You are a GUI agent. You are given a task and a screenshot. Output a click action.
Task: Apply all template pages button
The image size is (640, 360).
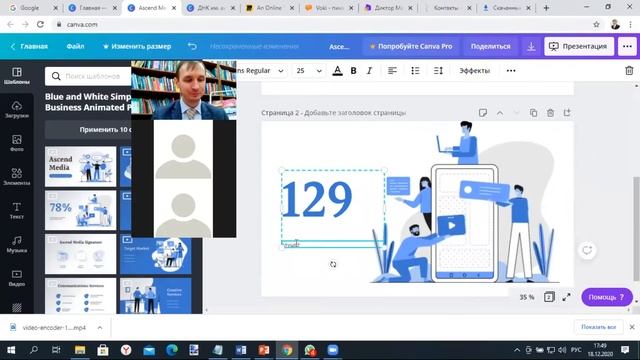coord(88,130)
